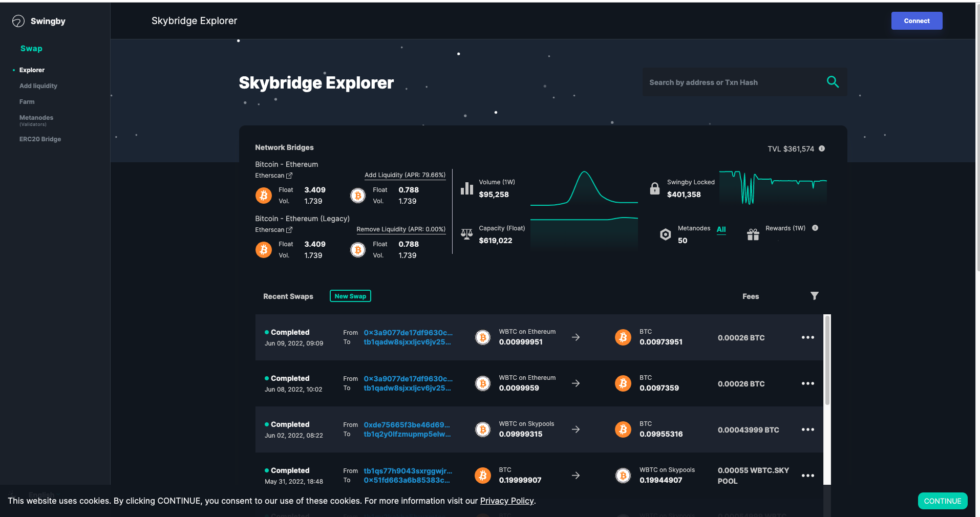Open the Recent Swaps filter funnel icon
Viewport: 980px width, 517px height.
pyautogui.click(x=815, y=296)
